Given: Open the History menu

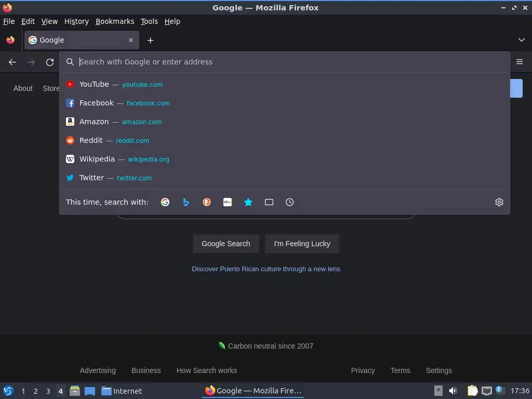Looking at the screenshot, I should [76, 21].
